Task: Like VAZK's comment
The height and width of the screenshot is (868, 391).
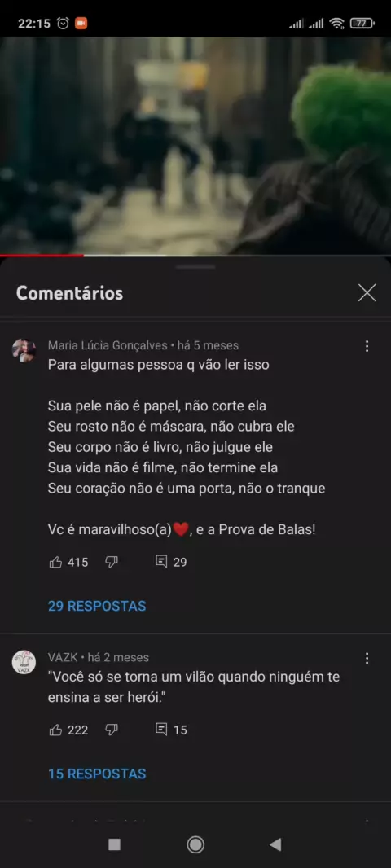Action: tap(56, 730)
